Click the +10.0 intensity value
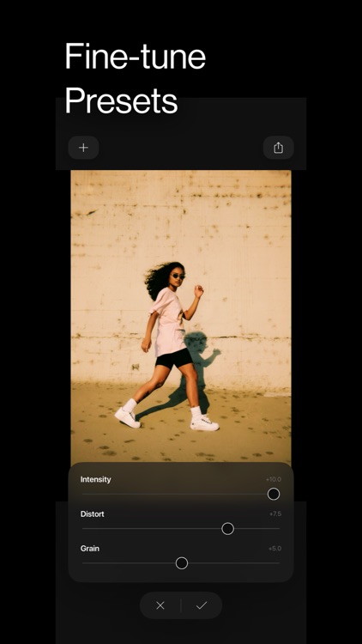362x644 pixels. click(274, 479)
